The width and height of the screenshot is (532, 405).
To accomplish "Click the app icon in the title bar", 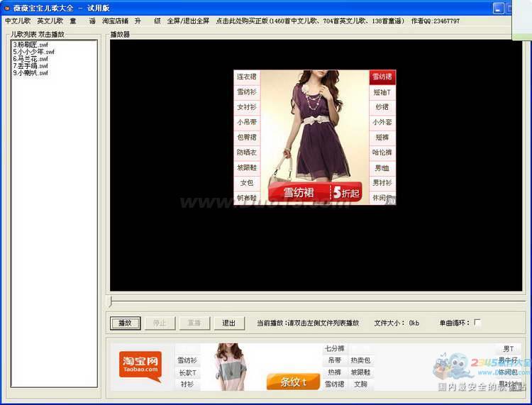I will pyautogui.click(x=7, y=8).
